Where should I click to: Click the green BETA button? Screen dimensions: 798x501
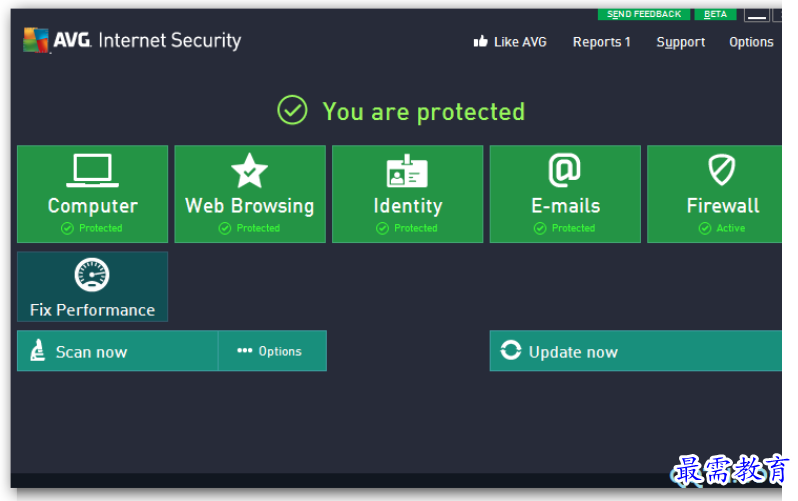click(x=715, y=14)
